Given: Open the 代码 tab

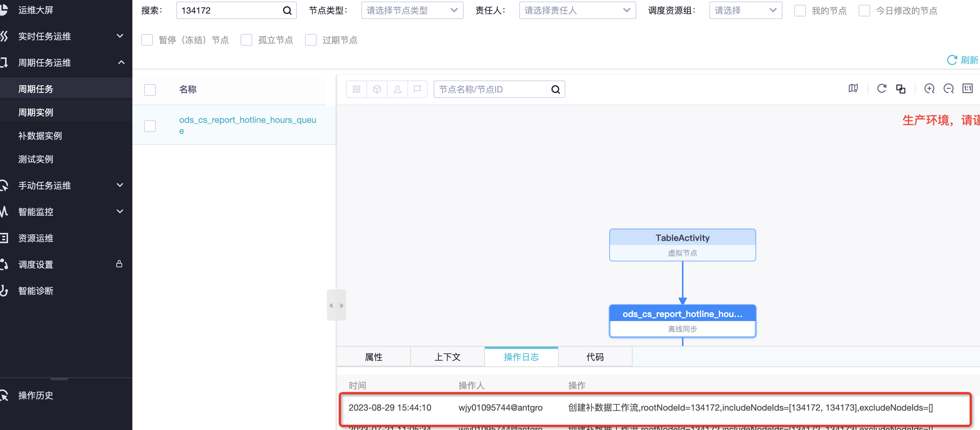Looking at the screenshot, I should [x=595, y=357].
